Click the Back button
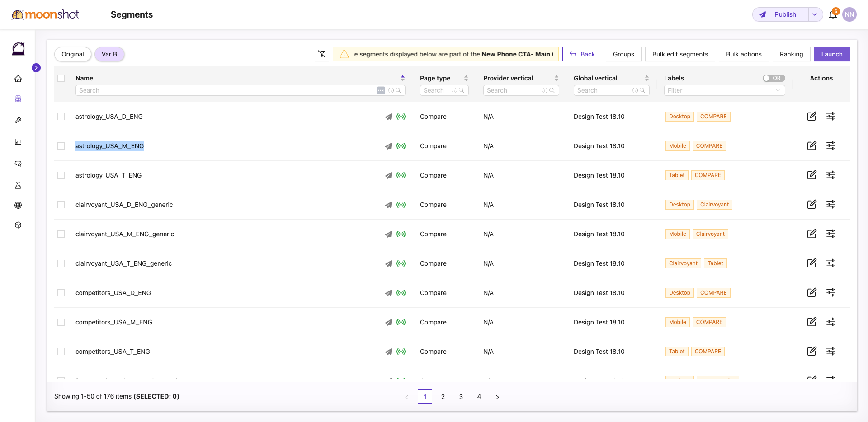This screenshot has height=422, width=868. pyautogui.click(x=582, y=54)
